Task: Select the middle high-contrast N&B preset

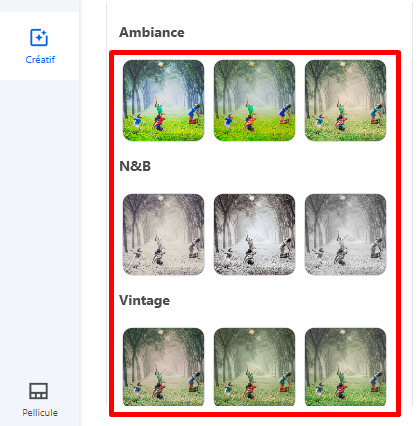Action: click(x=254, y=234)
